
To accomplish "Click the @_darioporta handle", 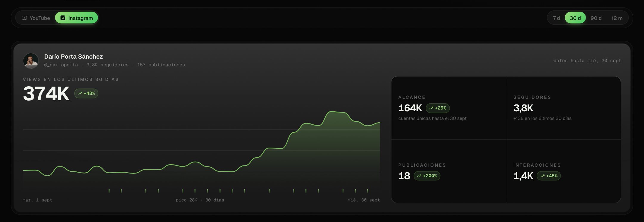I will [x=61, y=65].
